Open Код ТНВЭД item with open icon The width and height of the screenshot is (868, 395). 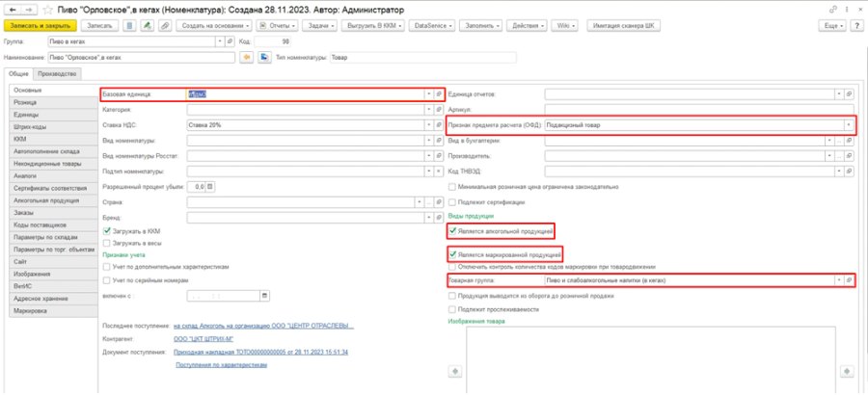click(x=850, y=171)
